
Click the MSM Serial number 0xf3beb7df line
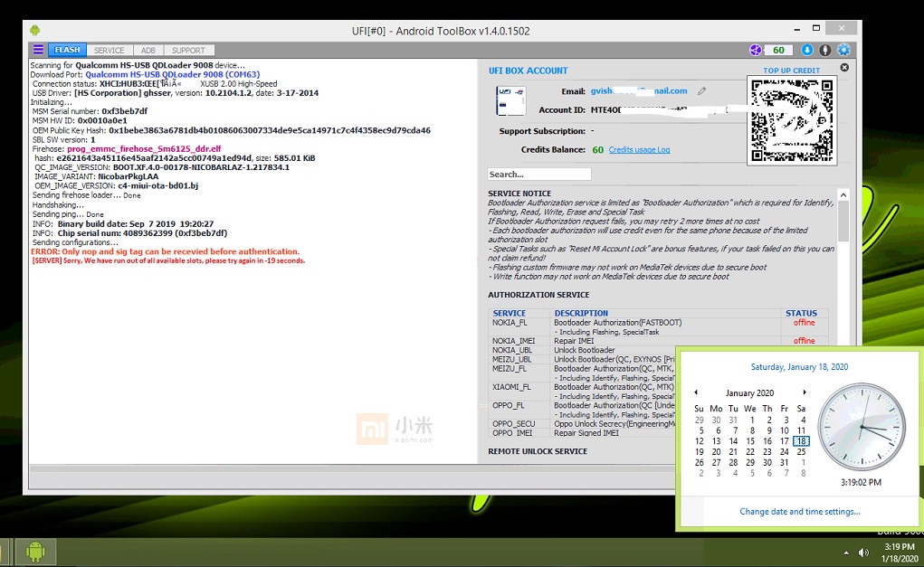(x=90, y=110)
